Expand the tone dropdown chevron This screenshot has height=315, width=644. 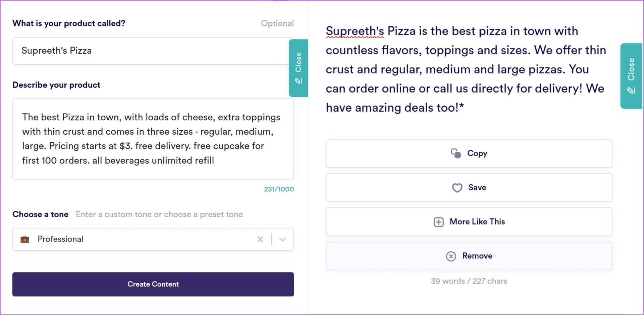point(283,239)
